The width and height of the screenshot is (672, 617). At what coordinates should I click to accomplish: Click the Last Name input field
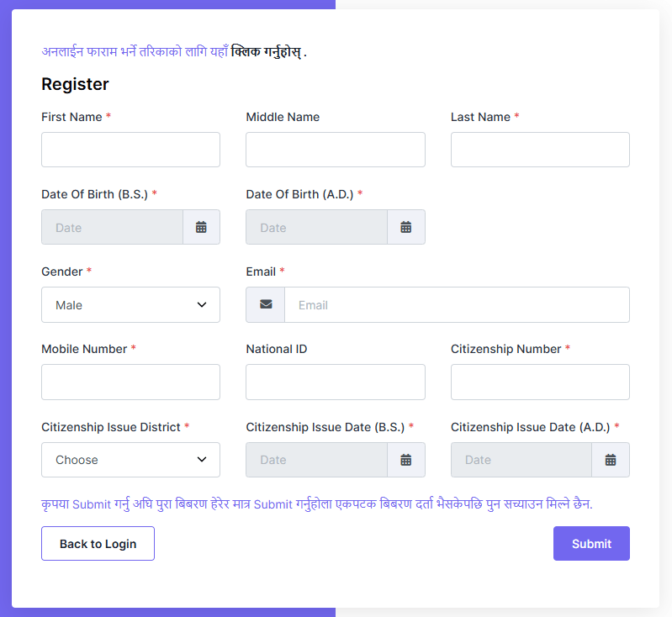(x=540, y=150)
